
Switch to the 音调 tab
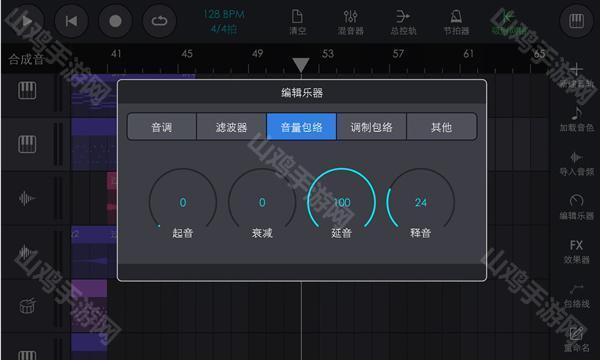[x=161, y=127]
